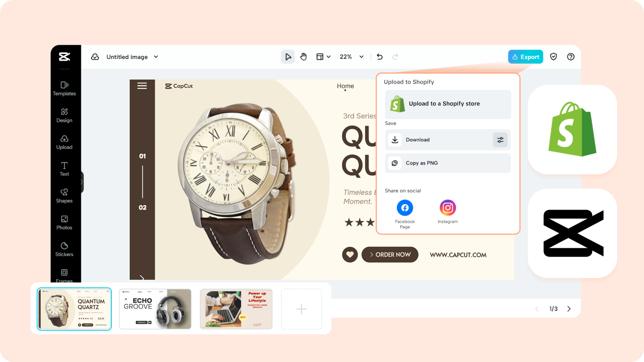Share to Instagram
This screenshot has height=362, width=644.
click(x=448, y=212)
